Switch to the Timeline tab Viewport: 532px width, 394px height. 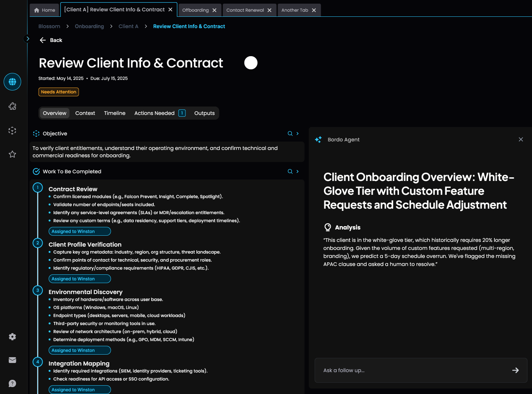[x=114, y=113]
